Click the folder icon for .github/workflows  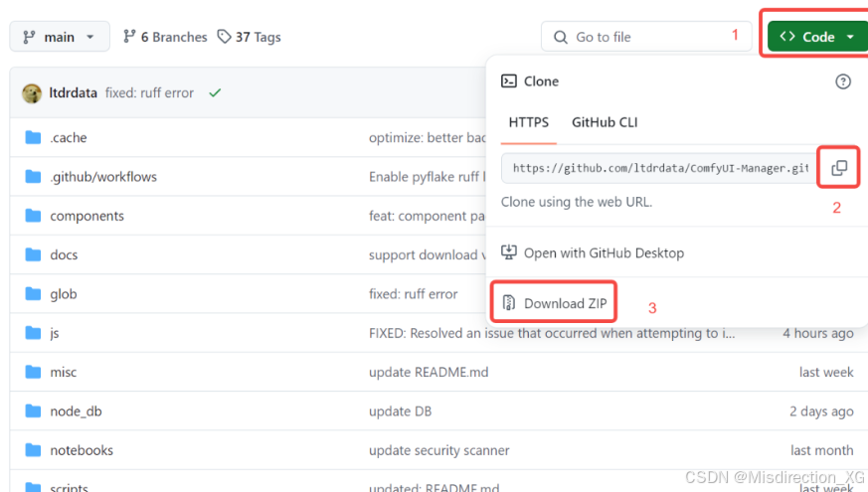point(33,177)
